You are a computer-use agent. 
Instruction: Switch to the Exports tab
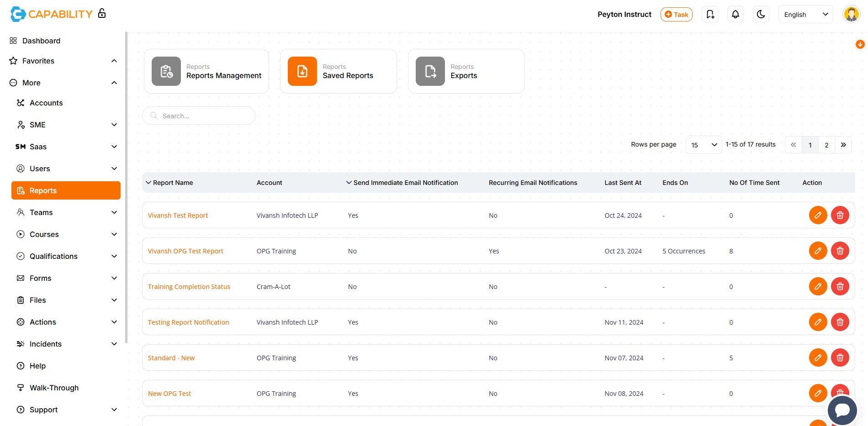tap(466, 71)
